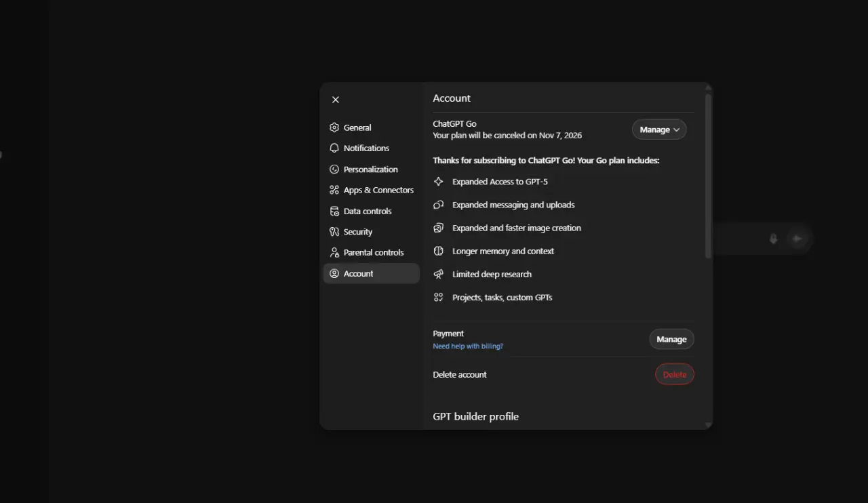The height and width of the screenshot is (503, 868).
Task: Close the settings dialog with X icon
Action: point(336,100)
